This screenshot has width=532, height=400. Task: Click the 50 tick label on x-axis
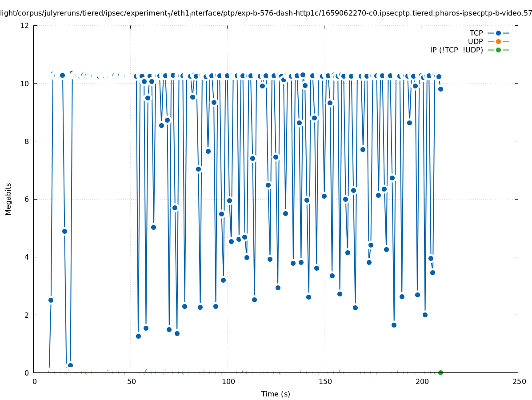pos(131,381)
